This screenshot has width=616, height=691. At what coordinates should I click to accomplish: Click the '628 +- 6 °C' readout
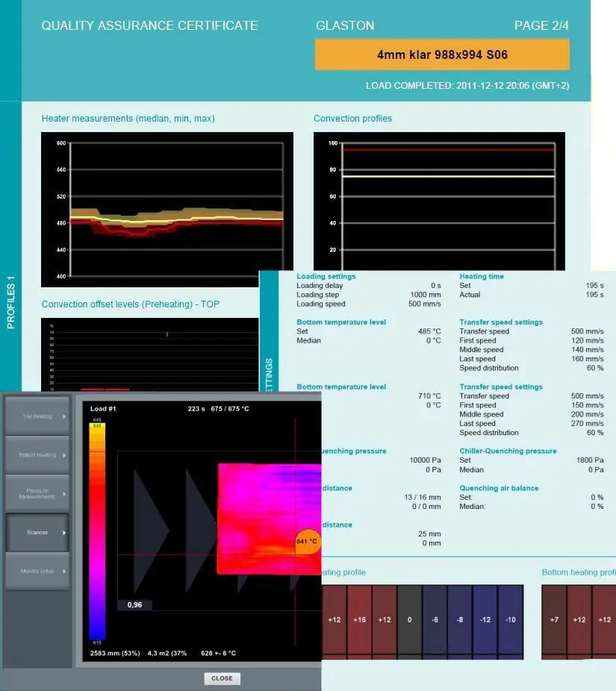pyautogui.click(x=218, y=653)
